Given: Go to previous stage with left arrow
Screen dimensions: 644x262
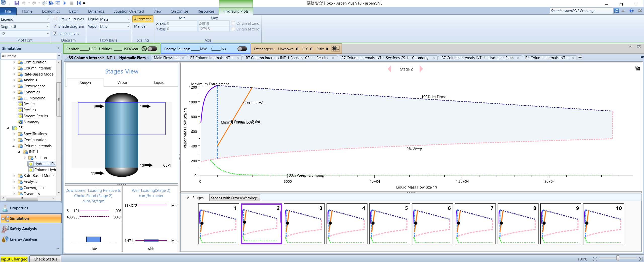Looking at the screenshot, I should 389,69.
